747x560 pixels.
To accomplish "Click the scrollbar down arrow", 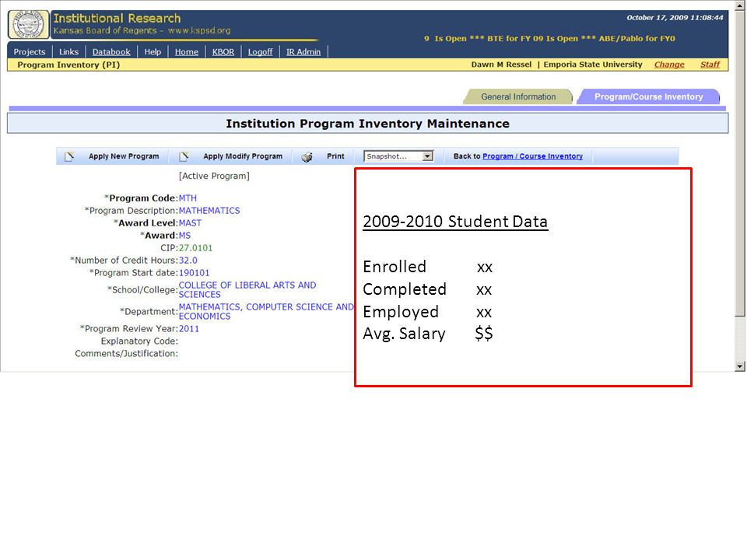I will point(740,366).
